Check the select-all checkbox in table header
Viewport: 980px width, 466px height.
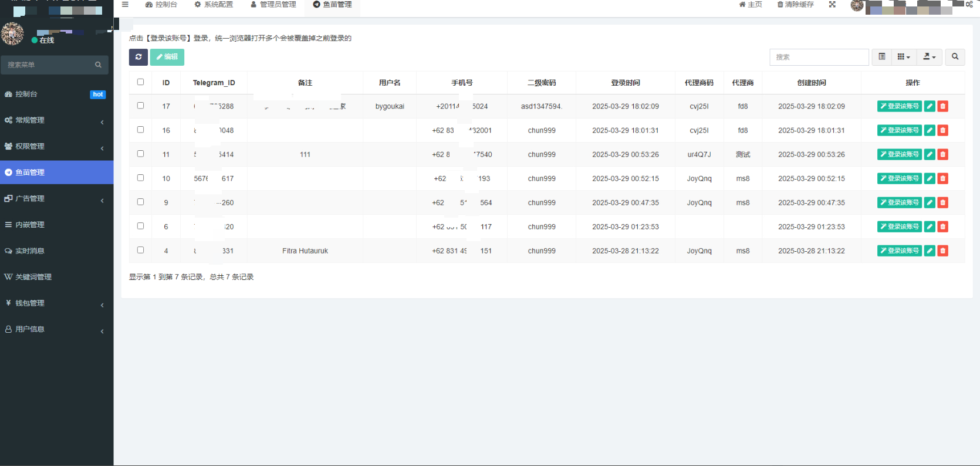coord(140,82)
